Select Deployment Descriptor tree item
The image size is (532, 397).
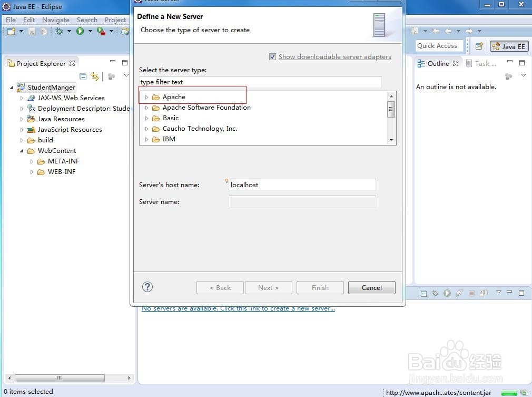coord(83,109)
